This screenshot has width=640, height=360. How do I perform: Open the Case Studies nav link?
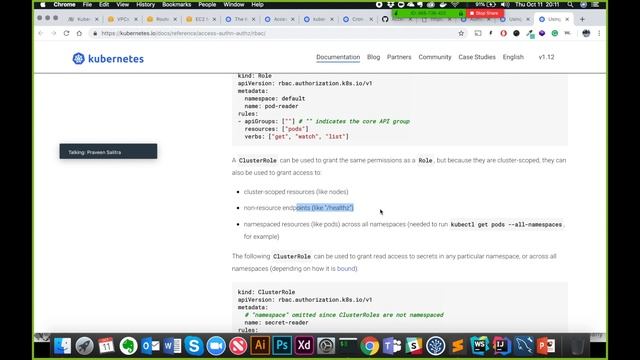coord(477,57)
